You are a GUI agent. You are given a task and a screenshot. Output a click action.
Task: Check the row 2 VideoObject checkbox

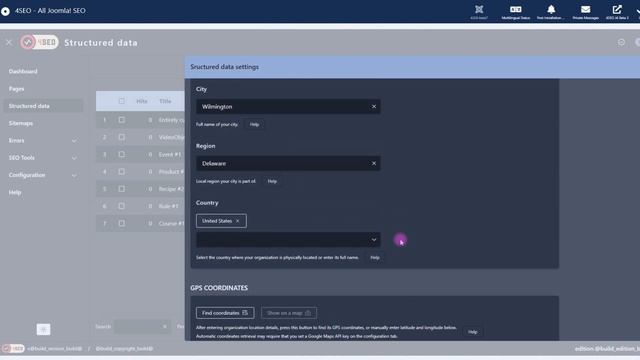coord(122,137)
